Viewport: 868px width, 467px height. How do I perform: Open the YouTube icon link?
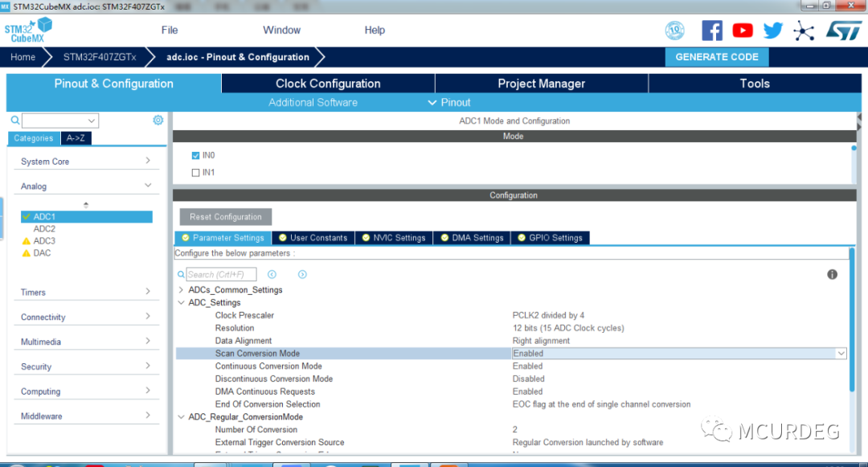coord(743,31)
